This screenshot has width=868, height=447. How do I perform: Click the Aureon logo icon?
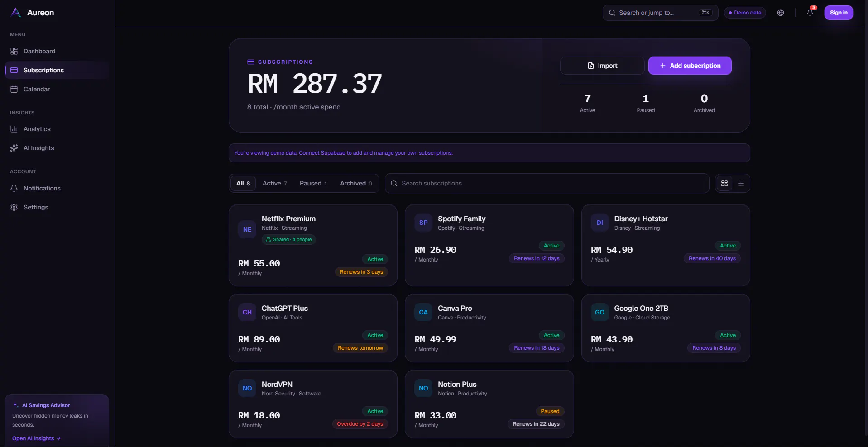16,13
